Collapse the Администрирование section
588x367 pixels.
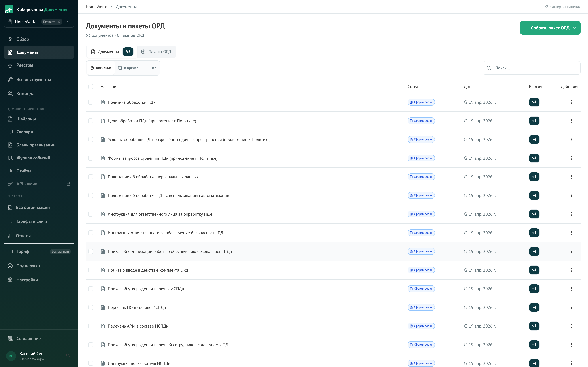pos(69,109)
